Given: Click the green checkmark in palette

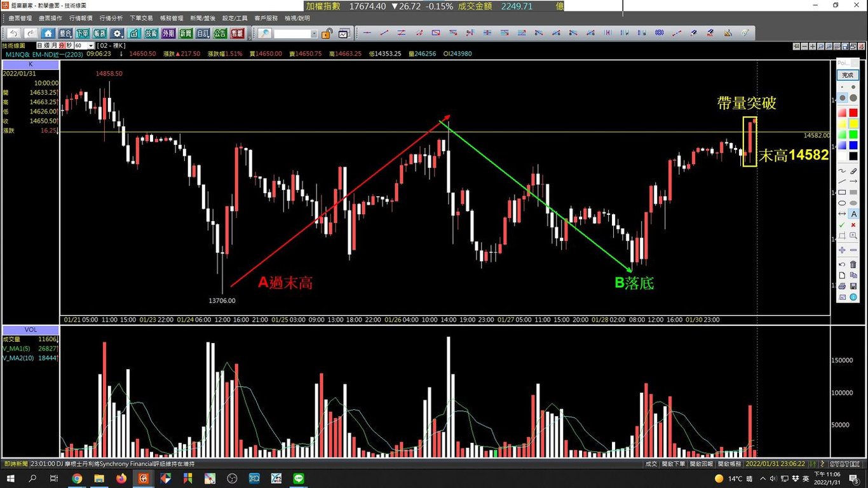Looking at the screenshot, I should coord(842,224).
